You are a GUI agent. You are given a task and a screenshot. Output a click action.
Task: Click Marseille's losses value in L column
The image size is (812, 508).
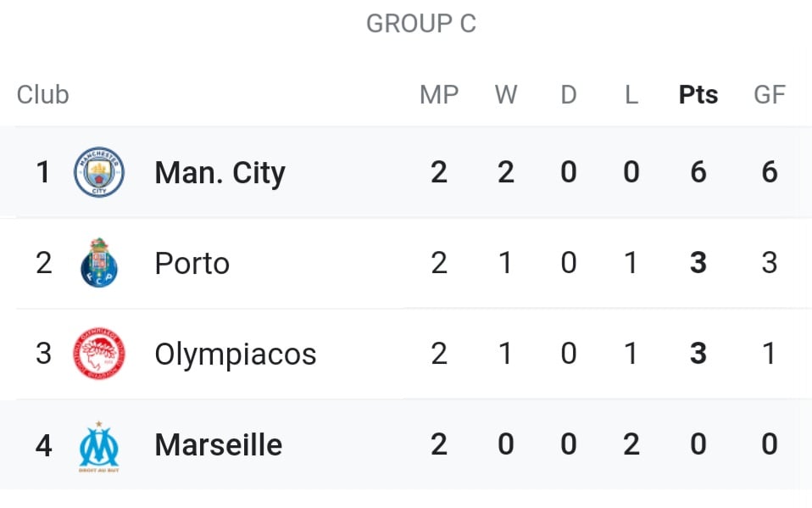coord(631,444)
